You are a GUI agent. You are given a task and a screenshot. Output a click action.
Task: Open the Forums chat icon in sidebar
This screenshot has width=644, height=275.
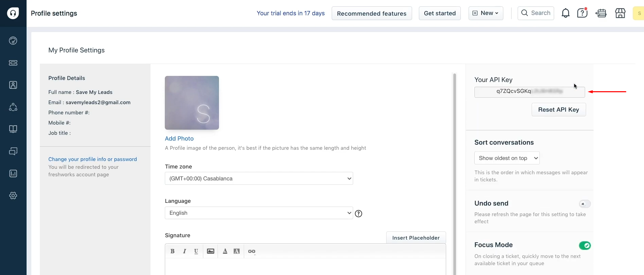13,151
